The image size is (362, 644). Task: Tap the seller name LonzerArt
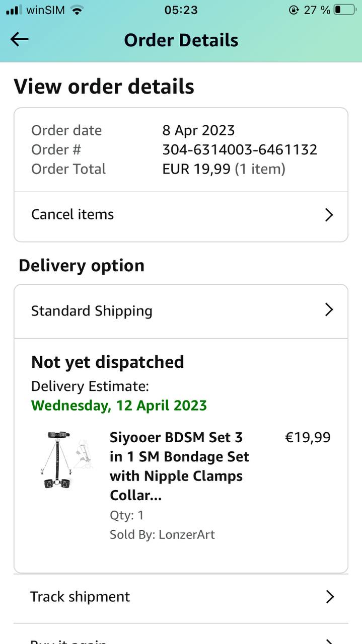[186, 534]
